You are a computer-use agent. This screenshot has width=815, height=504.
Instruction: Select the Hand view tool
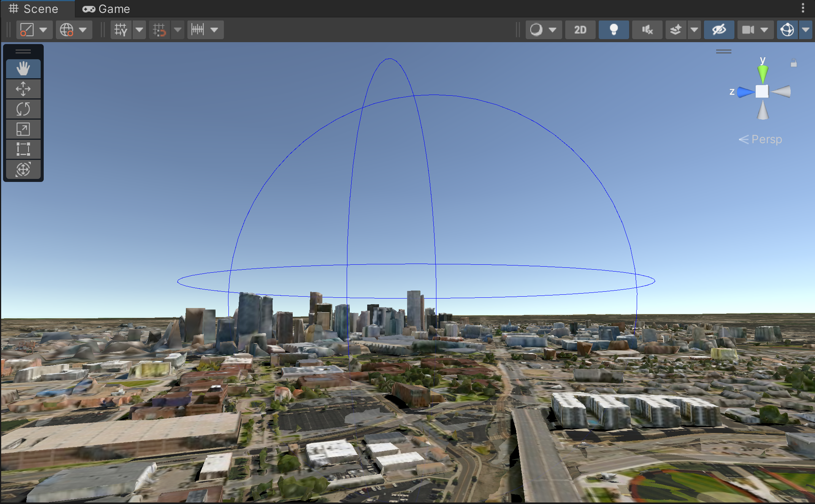coord(23,69)
